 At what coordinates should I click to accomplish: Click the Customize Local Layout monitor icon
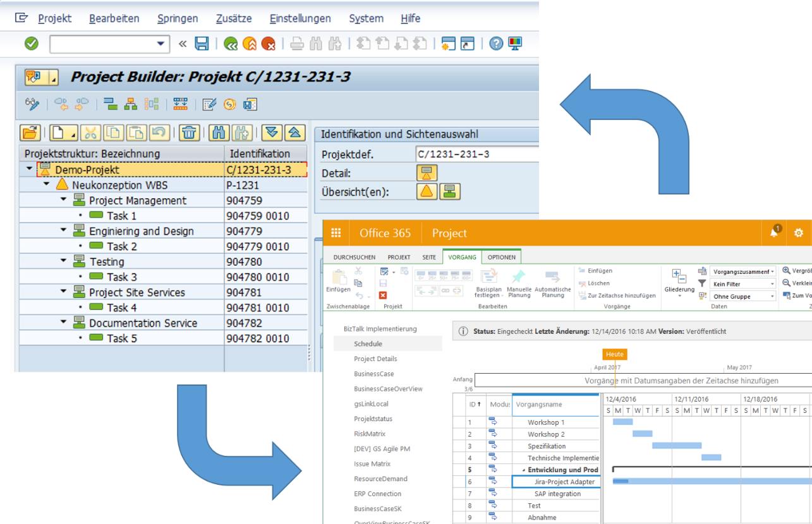(515, 44)
